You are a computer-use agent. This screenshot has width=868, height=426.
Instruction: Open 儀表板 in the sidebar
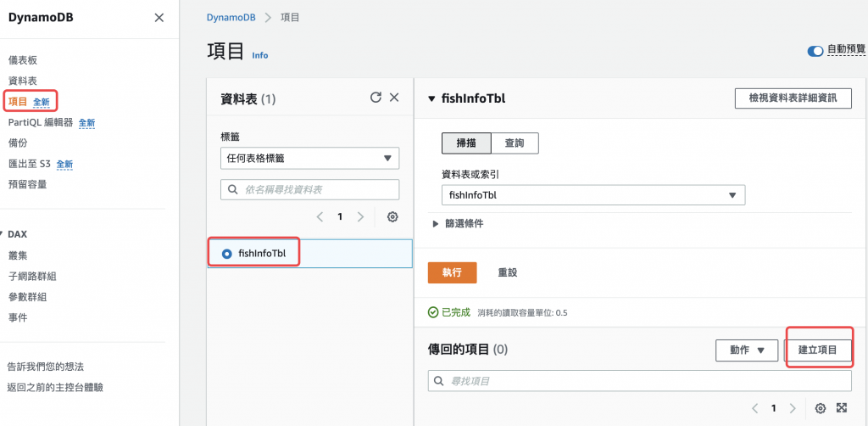[23, 60]
